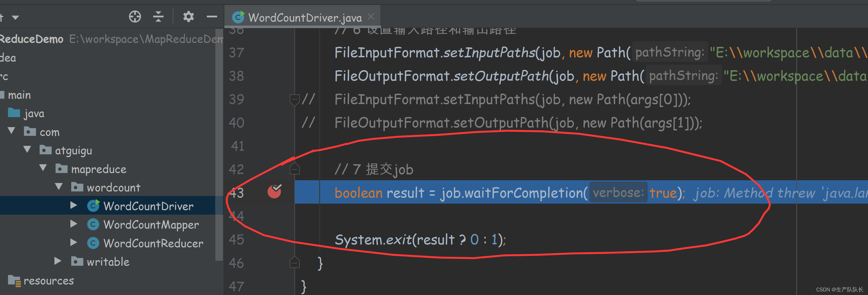Screen dimensions: 868x295
Task: Select WordCountMapper in the project tree
Action: pos(151,225)
